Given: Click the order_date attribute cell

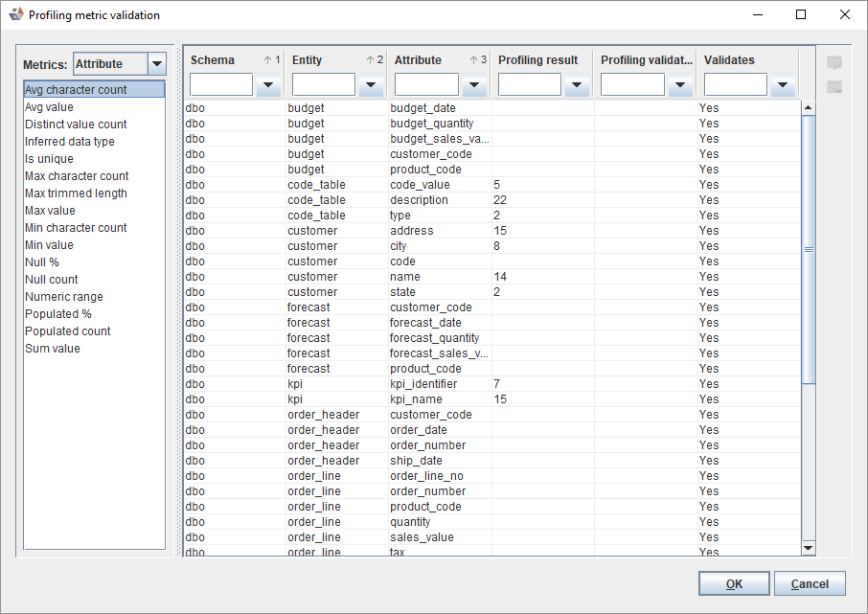Looking at the screenshot, I should [440, 430].
